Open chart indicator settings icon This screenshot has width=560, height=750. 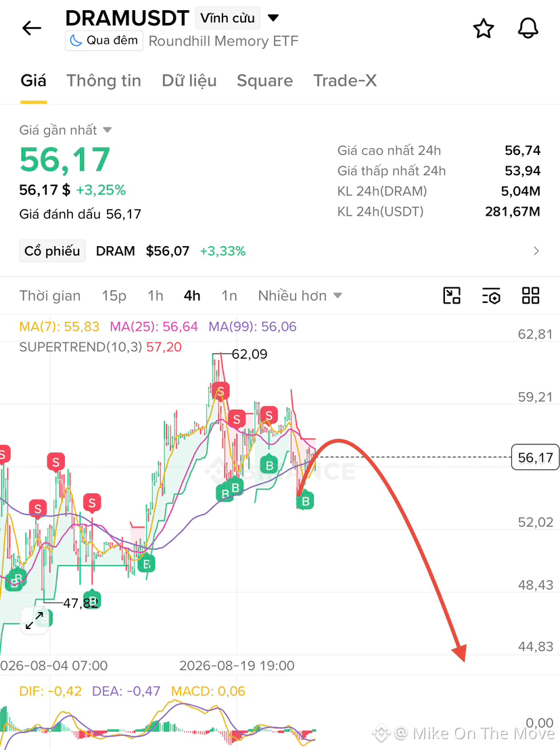point(491,296)
